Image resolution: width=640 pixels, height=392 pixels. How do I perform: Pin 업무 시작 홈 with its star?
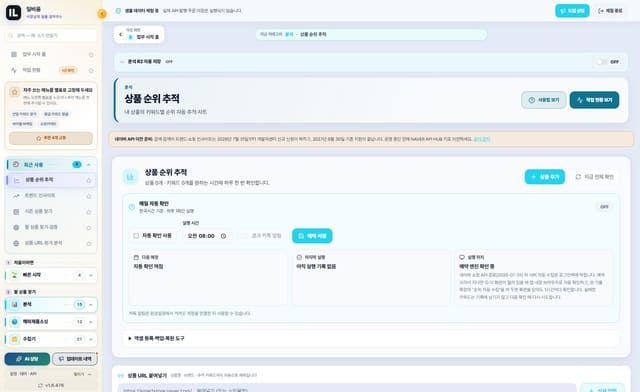click(x=91, y=55)
